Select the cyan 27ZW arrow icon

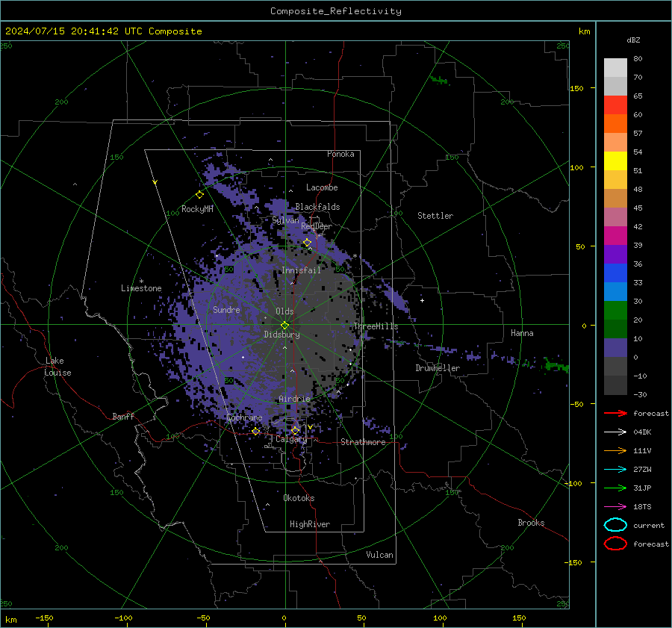click(x=615, y=470)
